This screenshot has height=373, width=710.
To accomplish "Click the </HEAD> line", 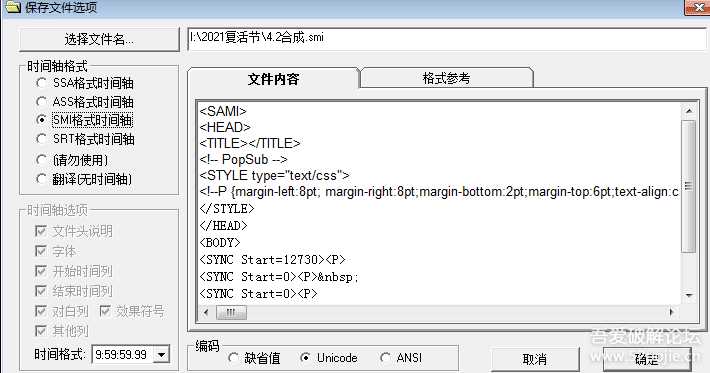I will pyautogui.click(x=223, y=225).
